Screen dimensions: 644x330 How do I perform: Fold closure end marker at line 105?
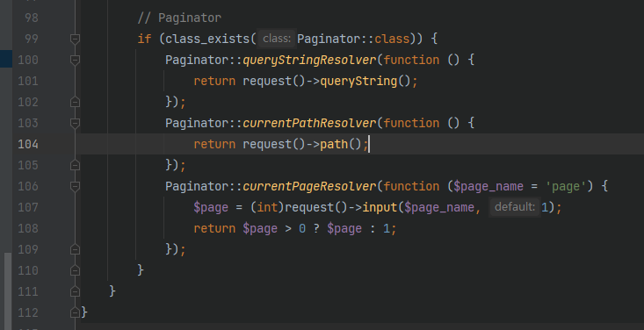[75, 165]
